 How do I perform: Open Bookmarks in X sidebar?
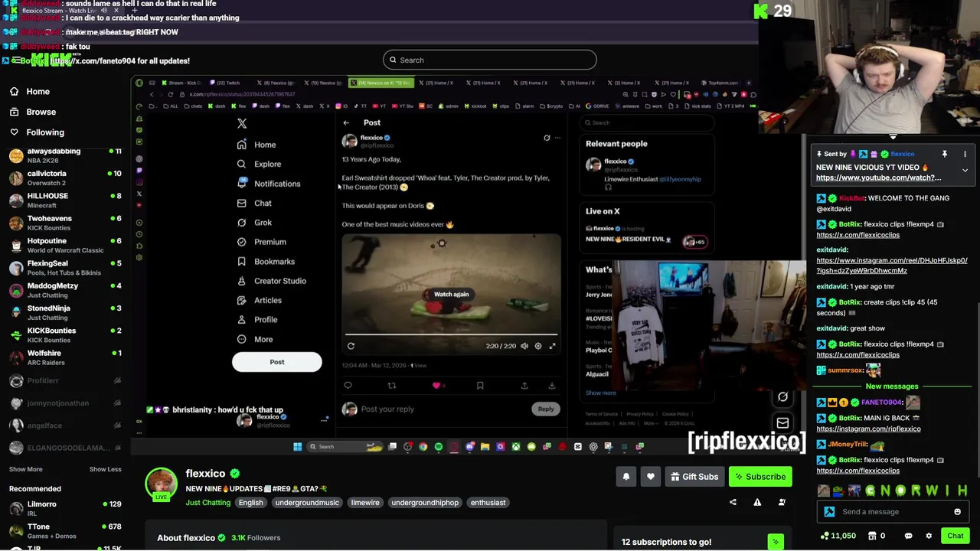click(x=266, y=262)
